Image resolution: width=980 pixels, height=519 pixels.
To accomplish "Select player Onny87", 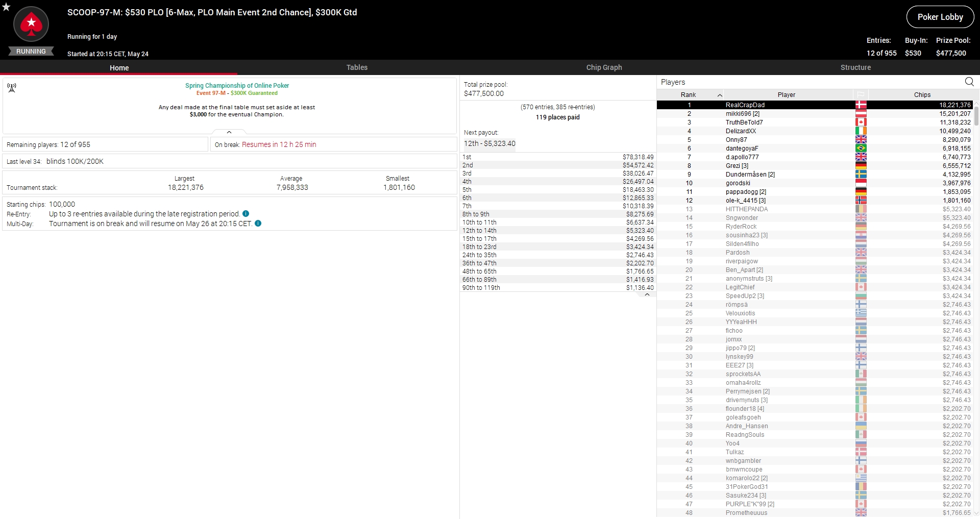I will pos(815,140).
